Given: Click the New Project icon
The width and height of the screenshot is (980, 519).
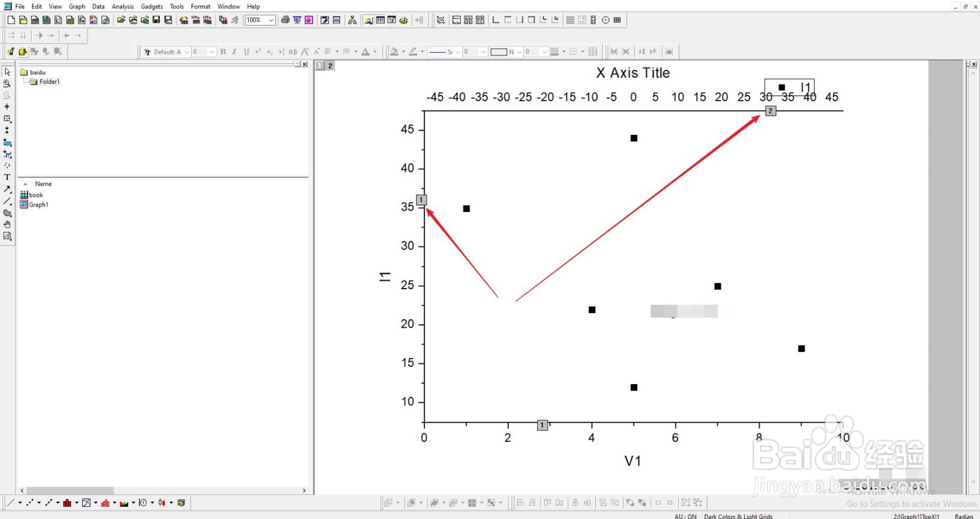Looking at the screenshot, I should pos(11,20).
